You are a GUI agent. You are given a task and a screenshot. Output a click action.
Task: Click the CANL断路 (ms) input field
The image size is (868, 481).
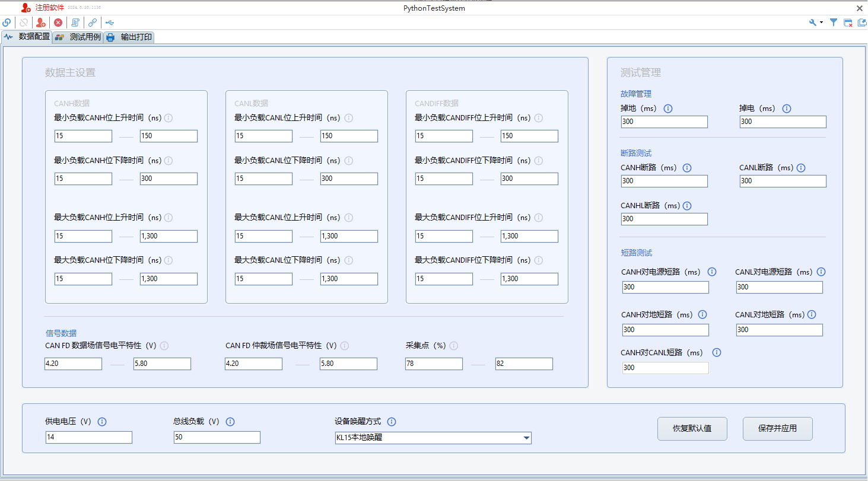783,181
